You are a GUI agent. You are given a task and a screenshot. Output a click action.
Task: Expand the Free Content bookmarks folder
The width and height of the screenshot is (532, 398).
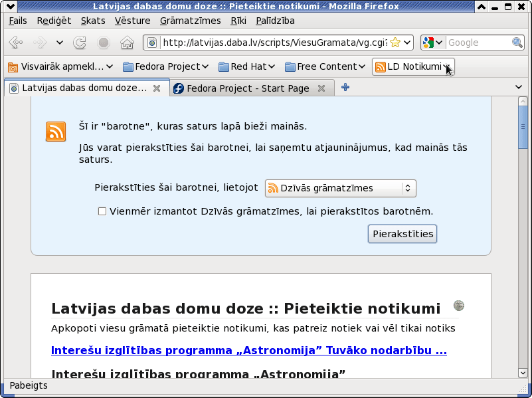point(325,67)
